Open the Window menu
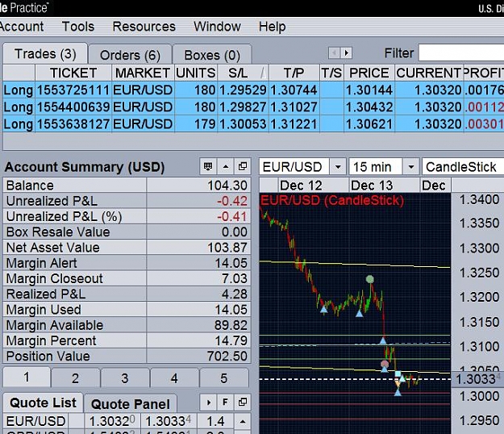 click(x=217, y=27)
